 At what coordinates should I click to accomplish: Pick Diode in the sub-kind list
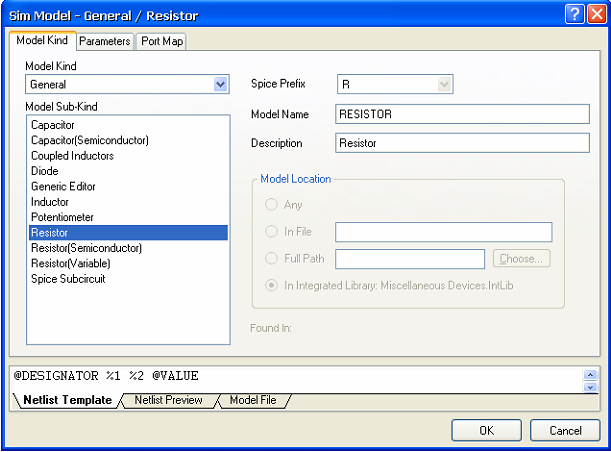(45, 171)
